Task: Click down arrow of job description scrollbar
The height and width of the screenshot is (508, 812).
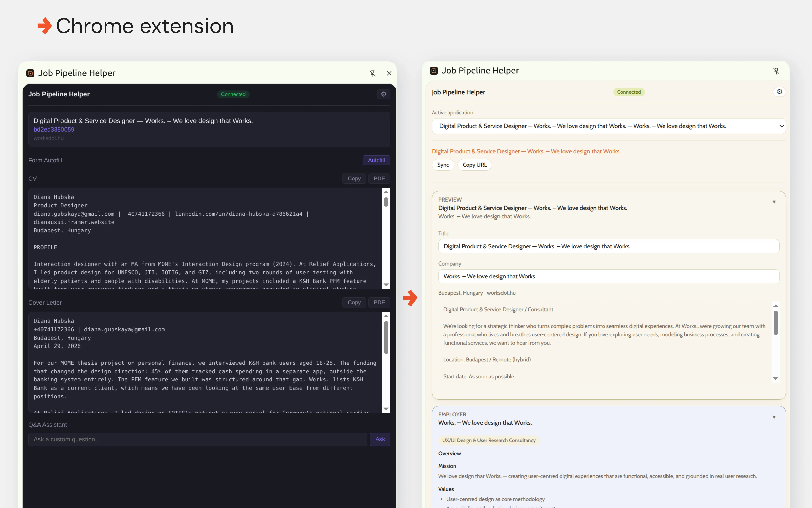Action: 776,379
